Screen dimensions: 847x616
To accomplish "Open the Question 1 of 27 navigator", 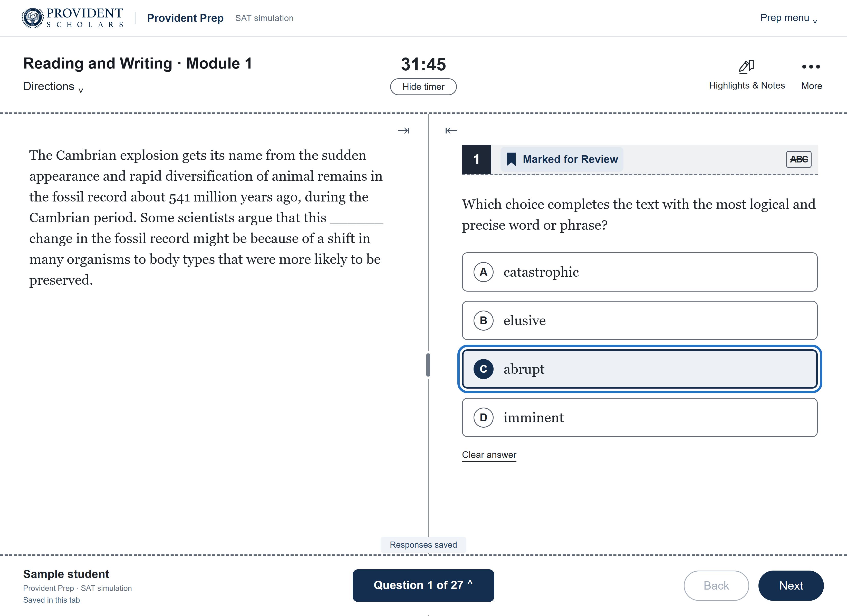I will click(423, 585).
